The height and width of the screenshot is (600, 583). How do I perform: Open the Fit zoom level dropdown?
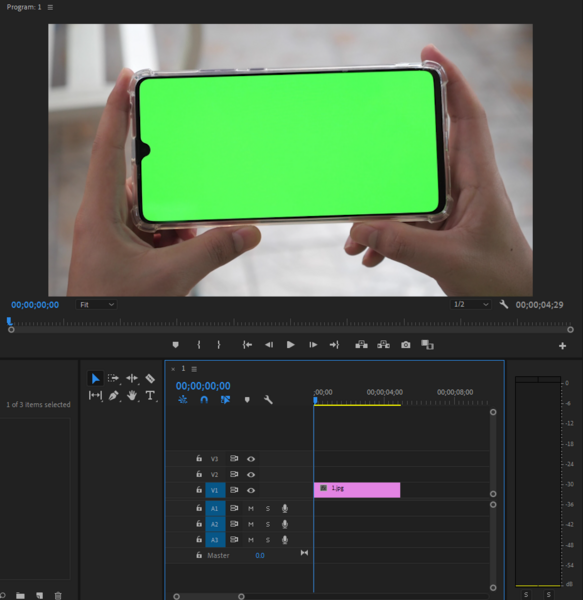coord(96,305)
